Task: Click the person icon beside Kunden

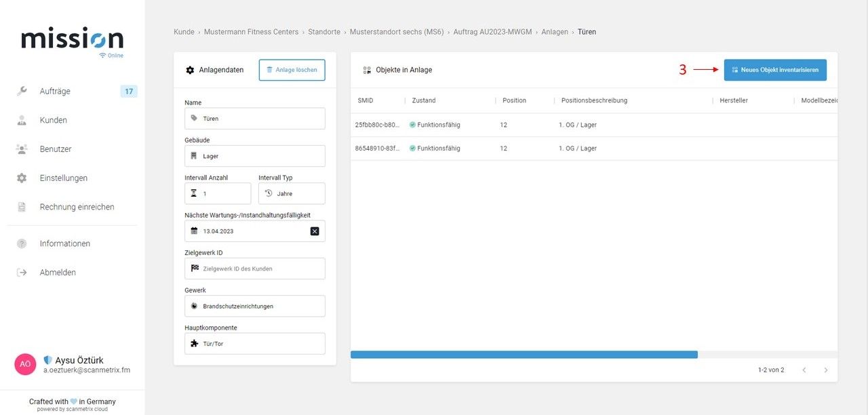Action: (22, 120)
